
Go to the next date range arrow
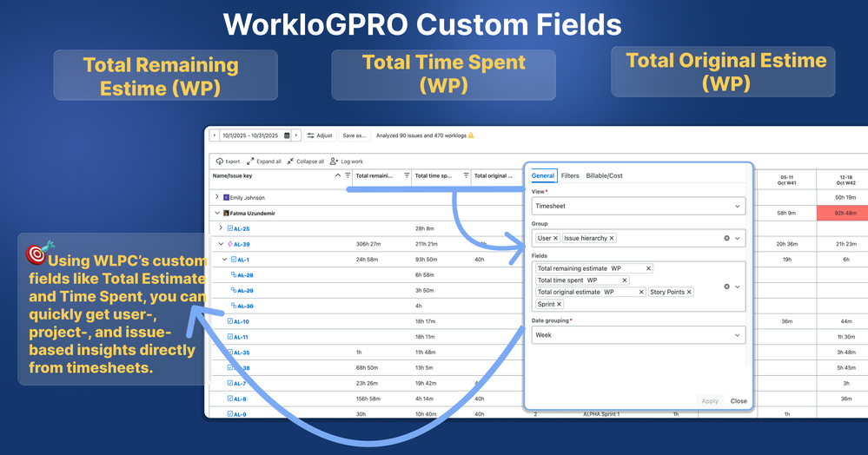point(296,135)
